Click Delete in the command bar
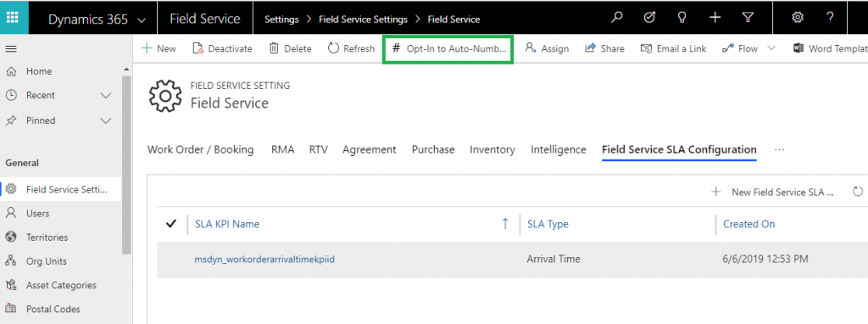This screenshot has height=324, width=868. 291,48
